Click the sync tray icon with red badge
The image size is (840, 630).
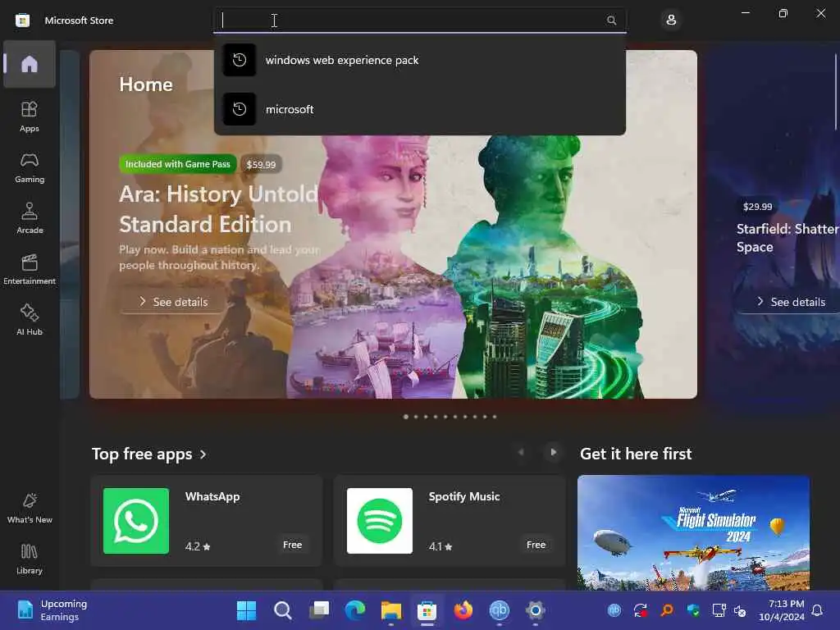(x=641, y=610)
